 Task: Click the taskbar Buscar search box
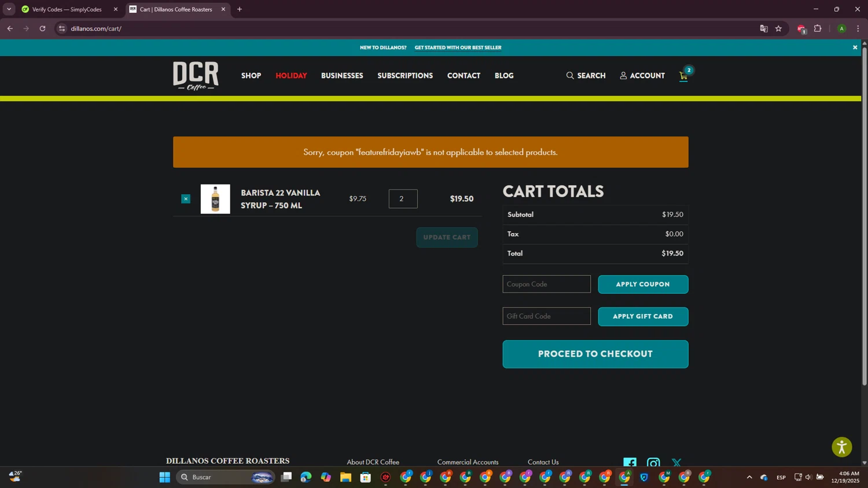click(x=226, y=477)
